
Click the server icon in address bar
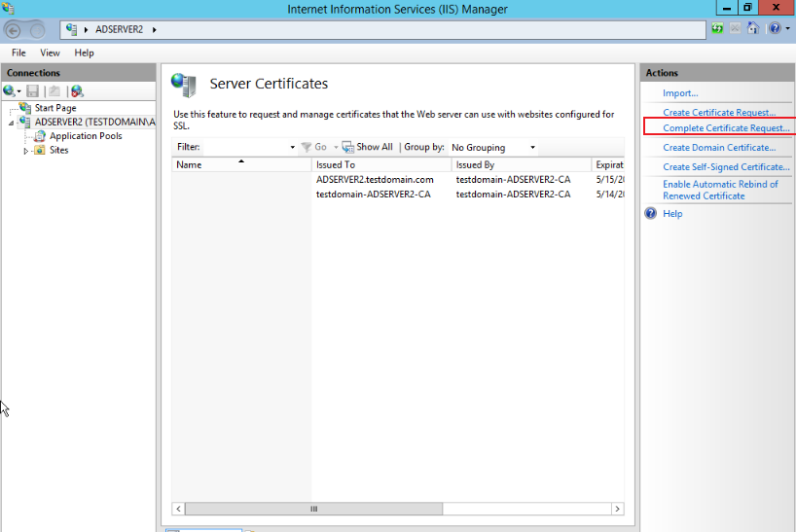(72, 29)
